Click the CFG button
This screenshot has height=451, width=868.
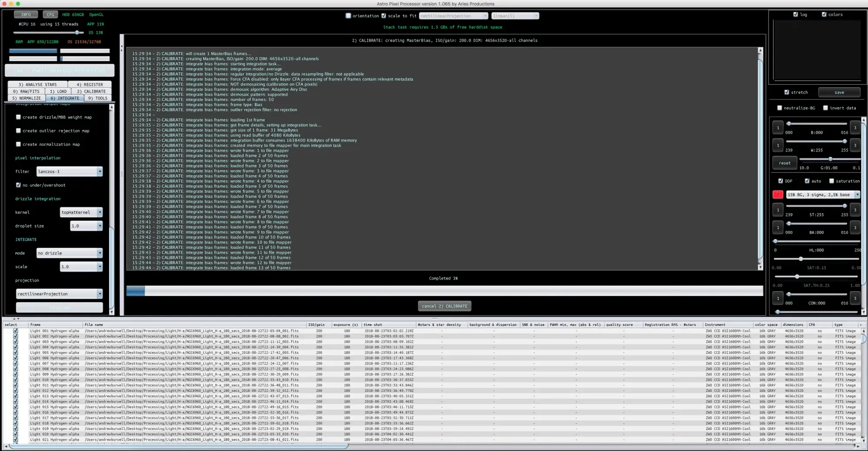tap(50, 14)
